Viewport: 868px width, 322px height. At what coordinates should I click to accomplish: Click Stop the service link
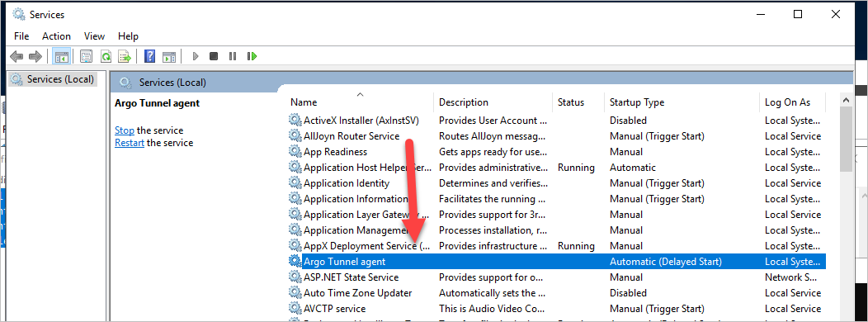point(125,130)
